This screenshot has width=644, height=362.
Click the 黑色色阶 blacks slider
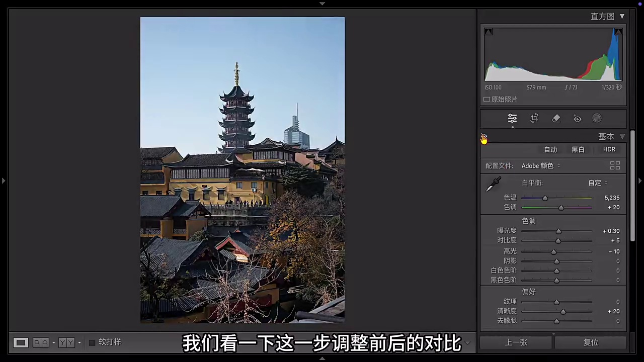pyautogui.click(x=556, y=281)
